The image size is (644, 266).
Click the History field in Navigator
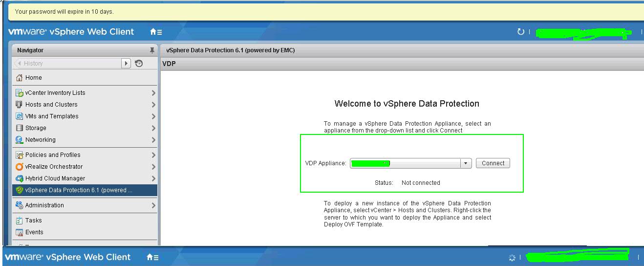(68, 63)
